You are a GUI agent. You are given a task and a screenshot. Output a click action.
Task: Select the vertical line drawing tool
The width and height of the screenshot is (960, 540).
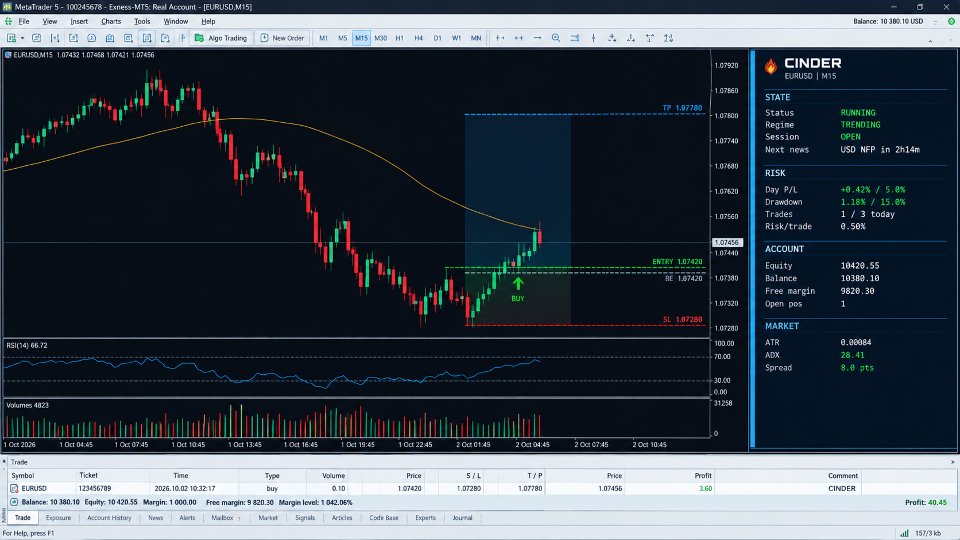593,38
